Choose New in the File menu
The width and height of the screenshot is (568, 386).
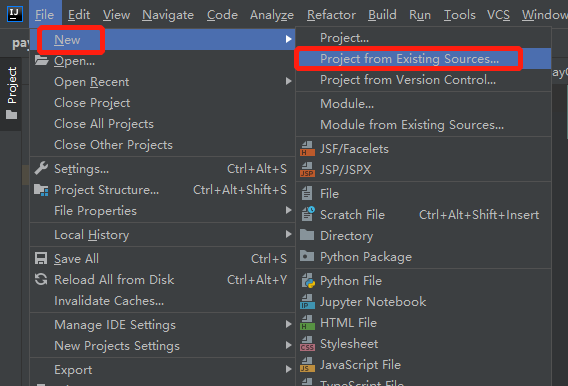(162, 39)
